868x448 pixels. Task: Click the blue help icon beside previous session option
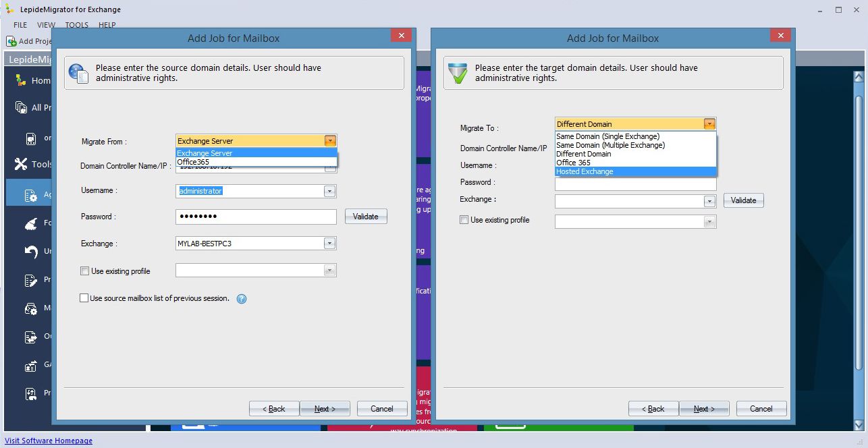[242, 299]
